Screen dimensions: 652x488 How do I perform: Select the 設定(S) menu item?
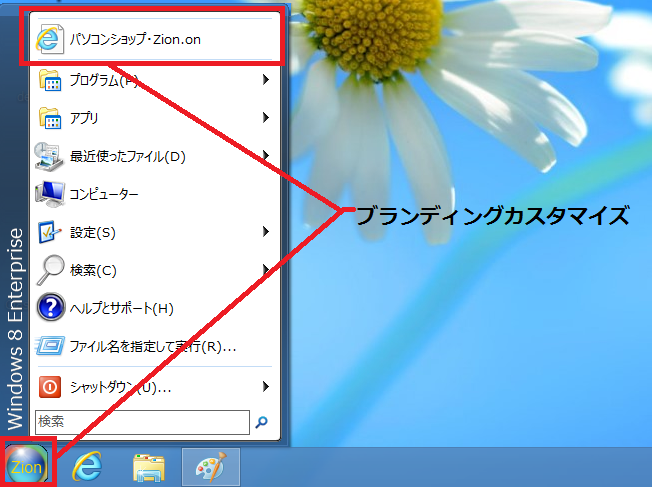tap(93, 232)
